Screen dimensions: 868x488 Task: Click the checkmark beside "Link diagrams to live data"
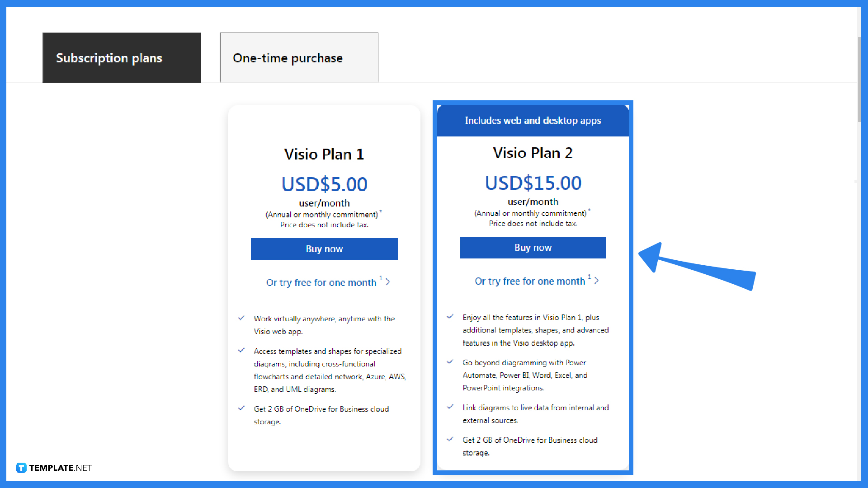click(450, 406)
